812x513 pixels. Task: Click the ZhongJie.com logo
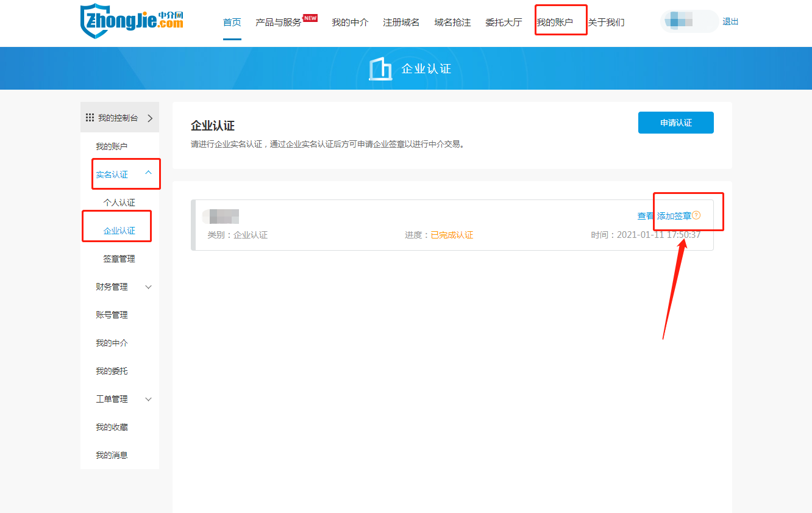coord(132,21)
